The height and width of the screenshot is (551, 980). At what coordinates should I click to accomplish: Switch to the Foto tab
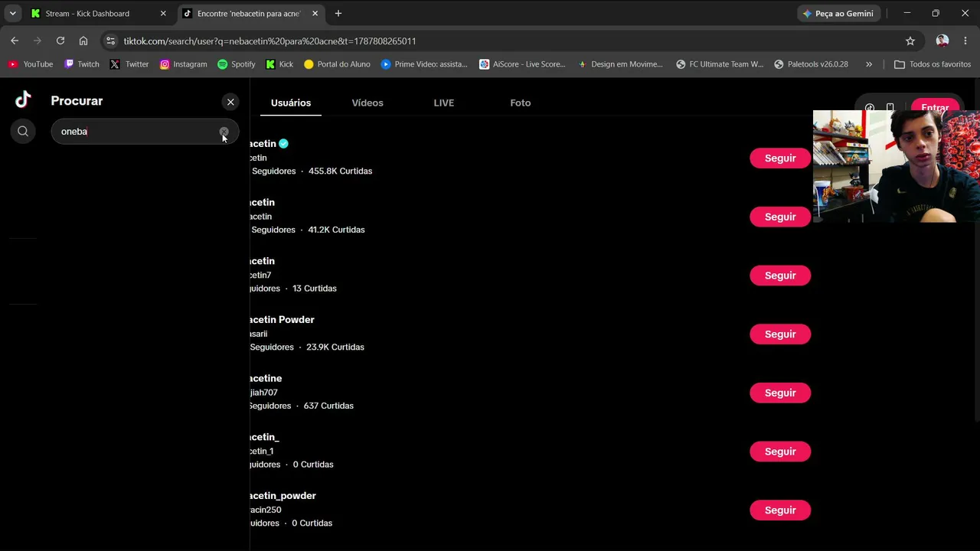(x=521, y=103)
